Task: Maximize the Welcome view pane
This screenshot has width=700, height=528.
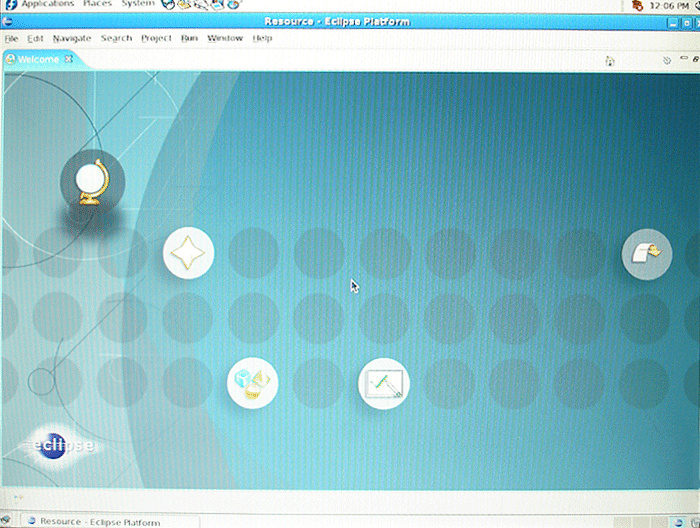Action: point(696,58)
